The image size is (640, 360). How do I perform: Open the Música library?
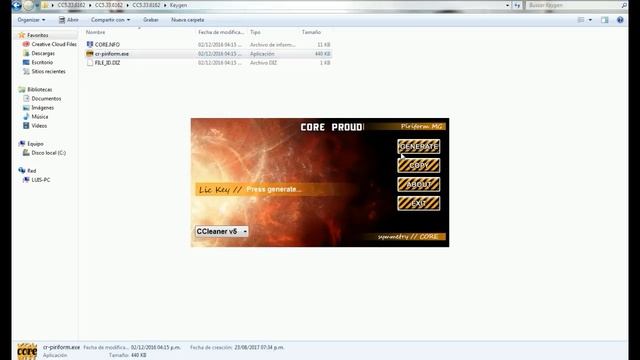pyautogui.click(x=40, y=116)
